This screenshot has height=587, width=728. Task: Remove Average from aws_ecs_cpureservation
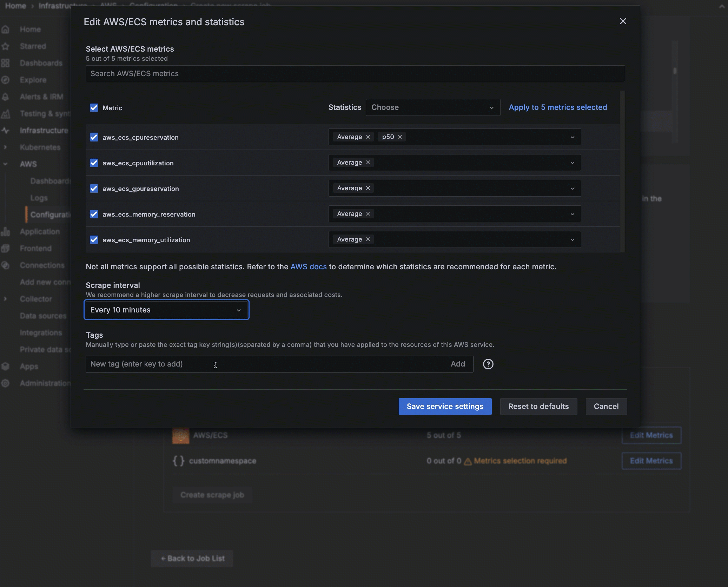click(368, 137)
